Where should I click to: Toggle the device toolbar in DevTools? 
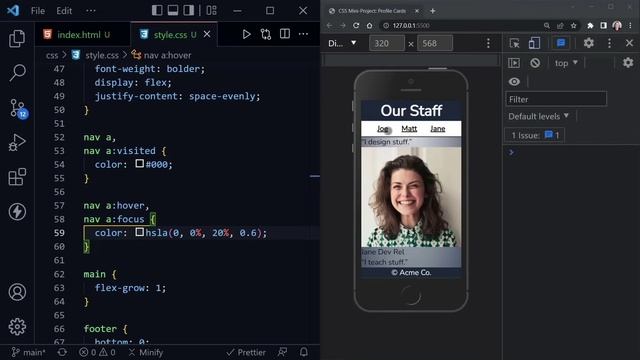click(x=534, y=43)
